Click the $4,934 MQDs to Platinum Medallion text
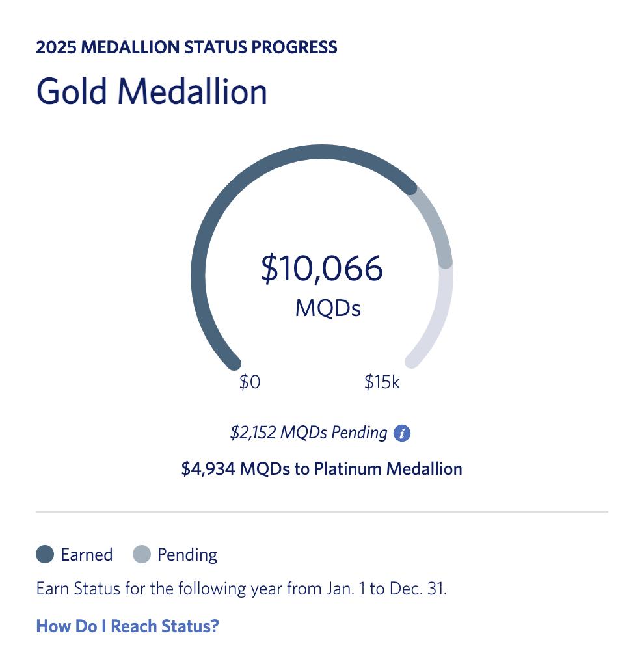This screenshot has width=644, height=666. [x=321, y=469]
